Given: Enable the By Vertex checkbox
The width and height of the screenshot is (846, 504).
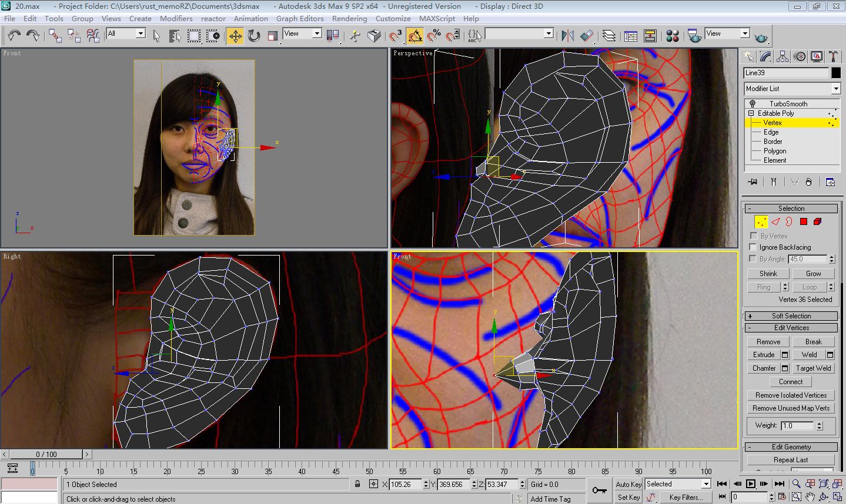Looking at the screenshot, I should (x=753, y=236).
